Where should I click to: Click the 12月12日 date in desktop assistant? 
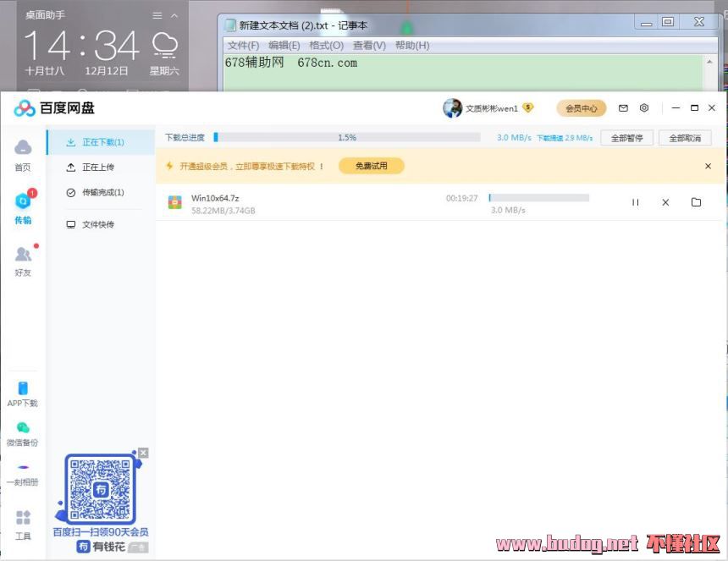[107, 71]
